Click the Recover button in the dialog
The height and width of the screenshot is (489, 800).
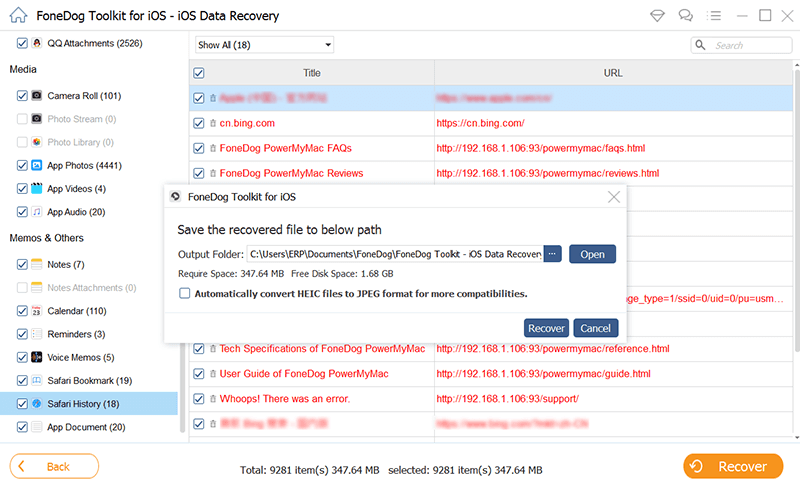pos(546,328)
